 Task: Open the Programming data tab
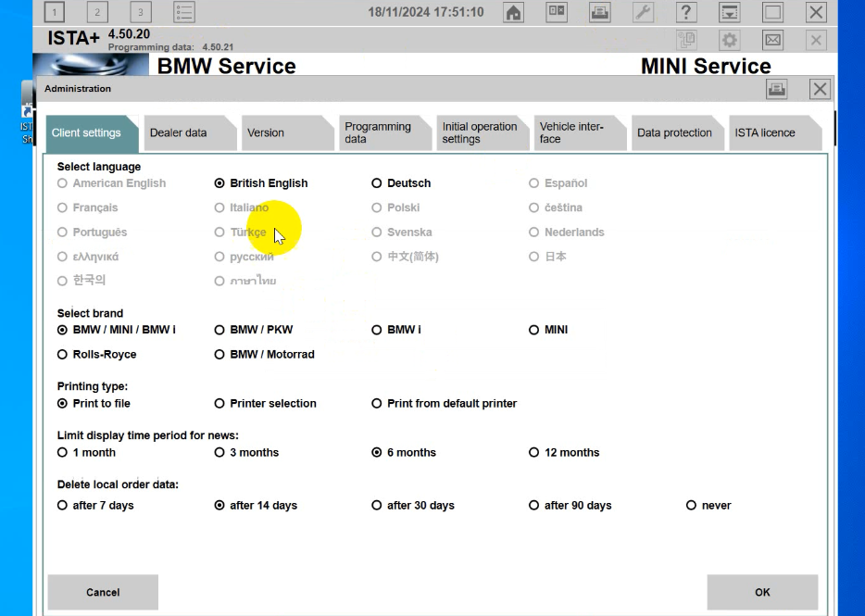[385, 133]
